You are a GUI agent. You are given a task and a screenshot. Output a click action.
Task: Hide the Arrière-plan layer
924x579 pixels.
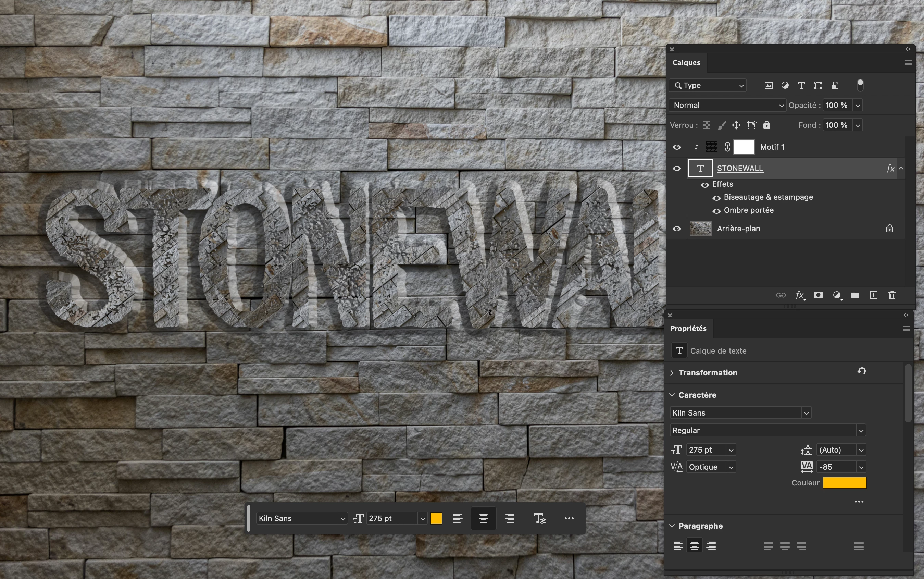(x=677, y=229)
